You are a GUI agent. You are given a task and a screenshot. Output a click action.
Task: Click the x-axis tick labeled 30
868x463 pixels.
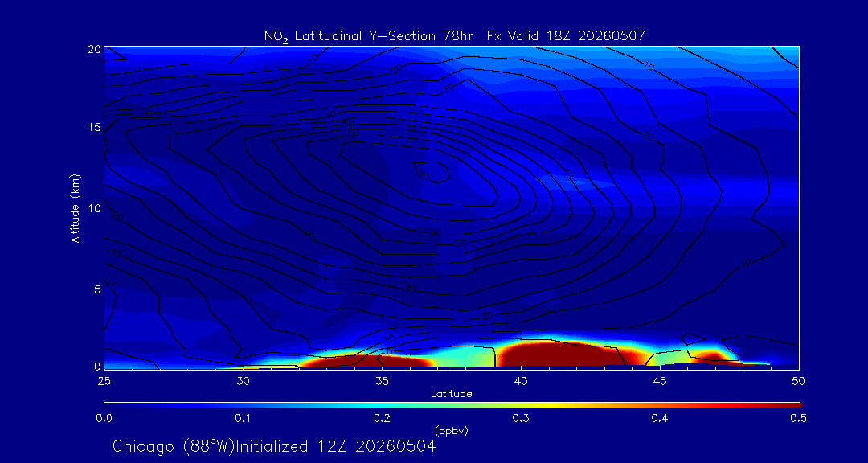(x=243, y=381)
